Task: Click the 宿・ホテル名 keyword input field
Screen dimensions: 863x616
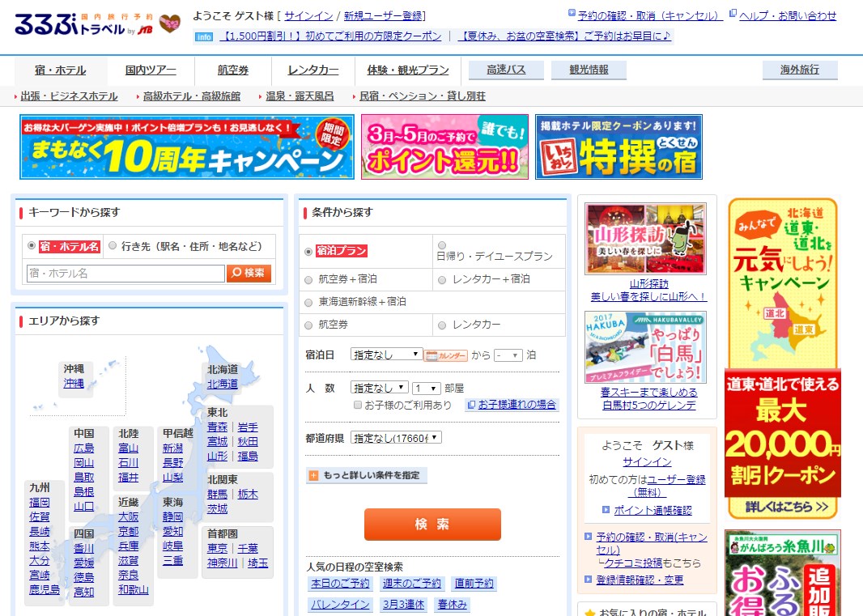Action: click(x=125, y=274)
